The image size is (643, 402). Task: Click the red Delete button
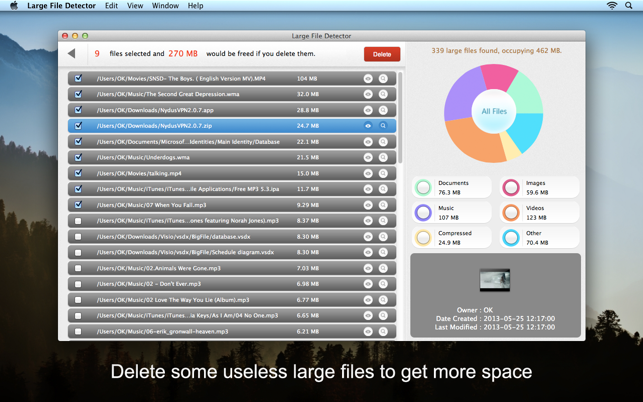coord(382,54)
